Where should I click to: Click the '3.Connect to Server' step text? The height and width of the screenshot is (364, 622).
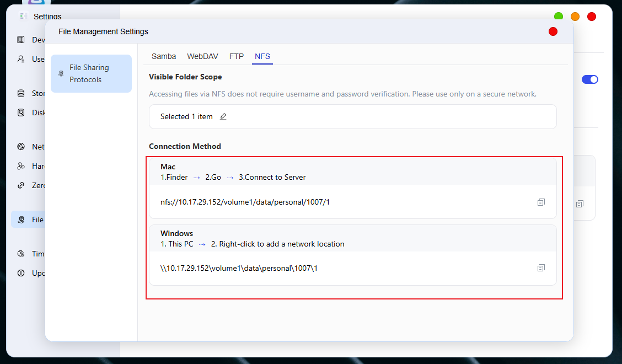[272, 178]
